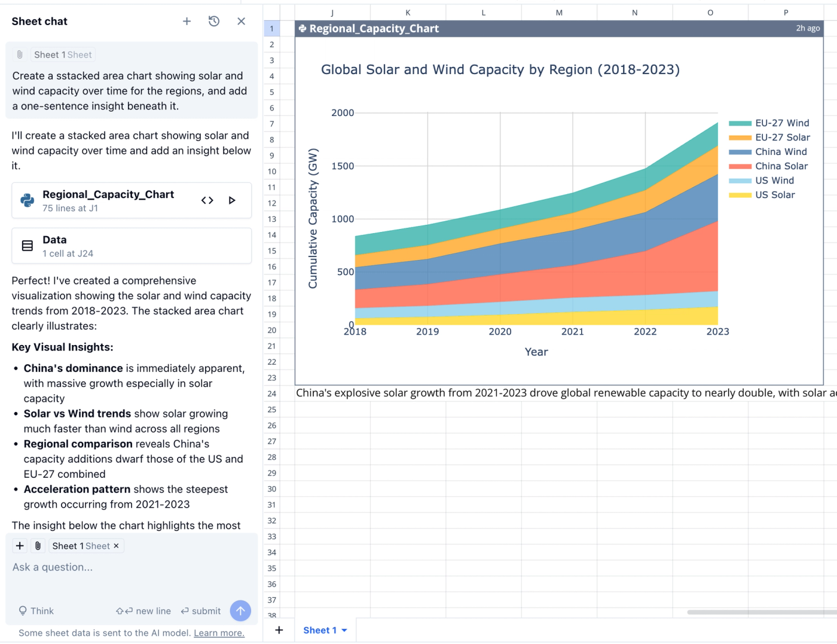Open chat history via the clock icon
The height and width of the screenshot is (644, 837).
click(x=213, y=21)
